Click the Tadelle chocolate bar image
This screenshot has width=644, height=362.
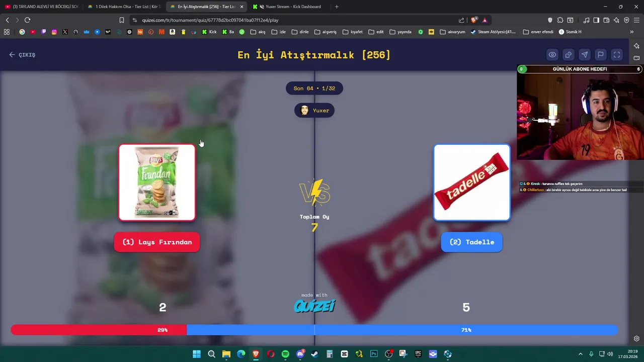coord(472,183)
